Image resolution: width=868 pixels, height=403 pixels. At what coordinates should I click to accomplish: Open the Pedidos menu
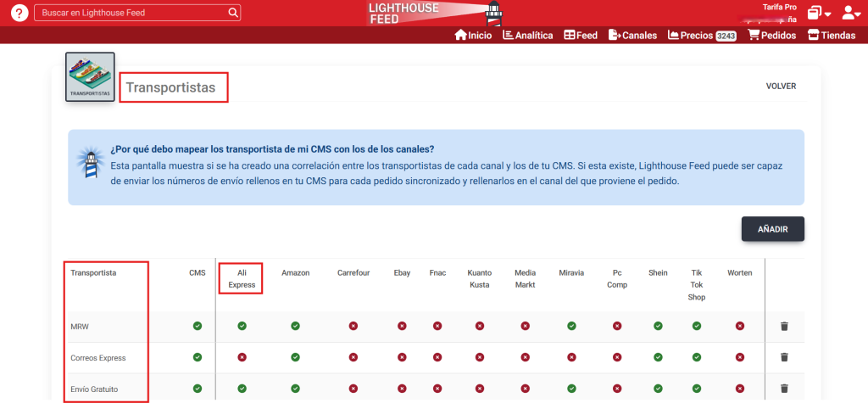pos(771,36)
